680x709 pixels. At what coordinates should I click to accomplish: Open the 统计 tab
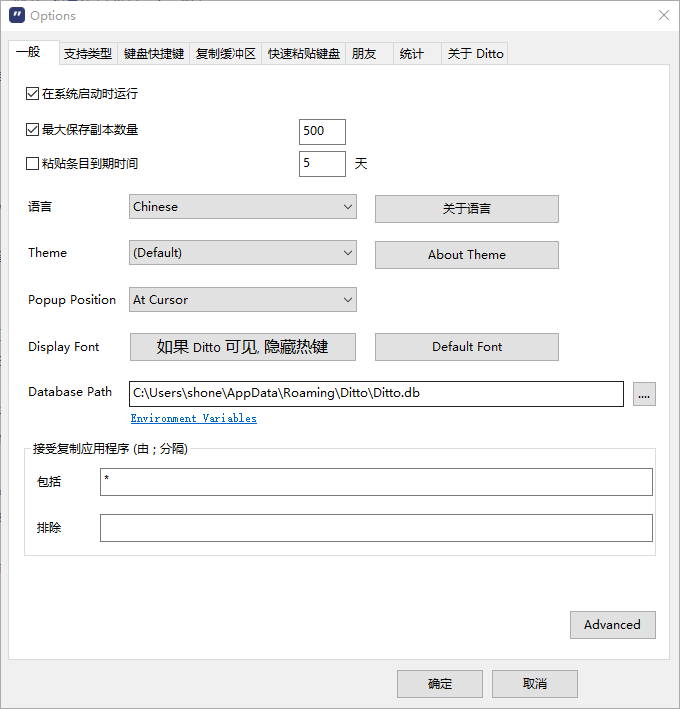point(417,54)
